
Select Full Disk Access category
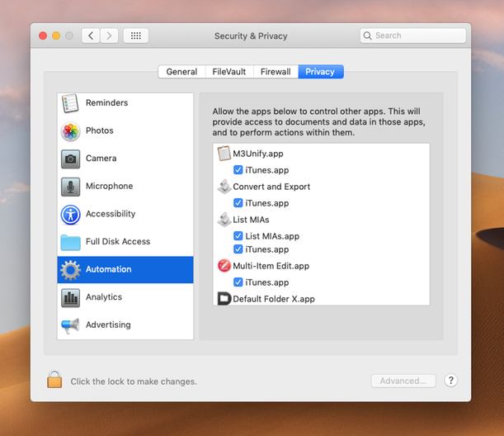click(x=125, y=242)
